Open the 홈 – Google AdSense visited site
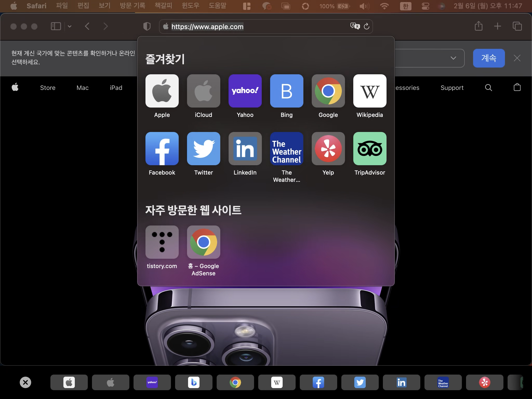 [203, 242]
